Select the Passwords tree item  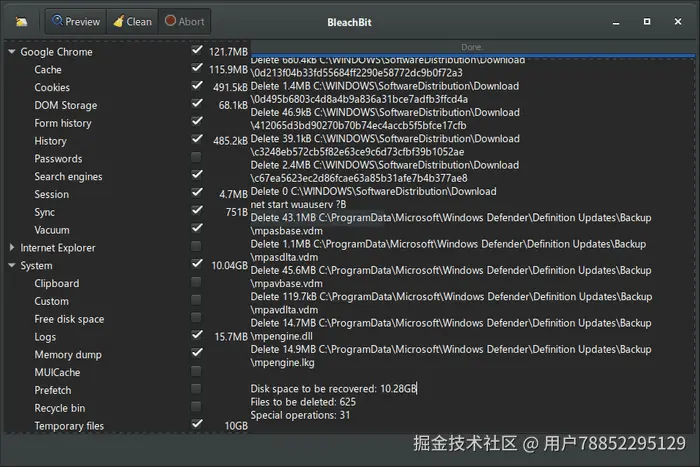point(58,159)
